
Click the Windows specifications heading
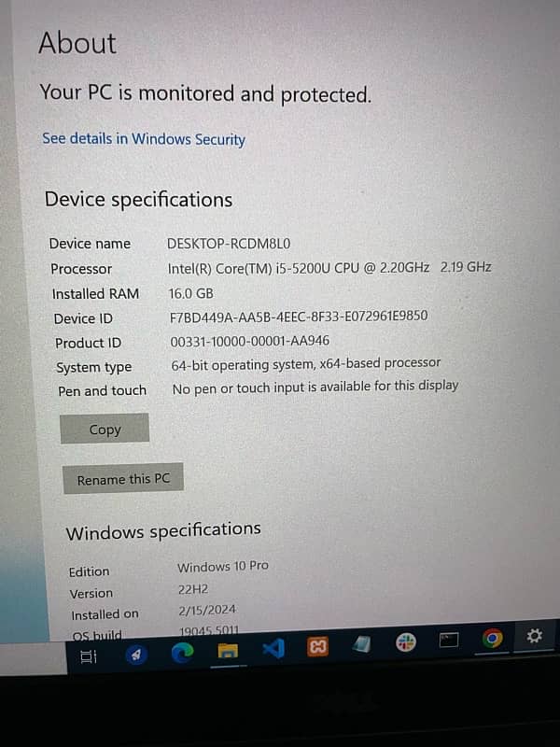163,530
